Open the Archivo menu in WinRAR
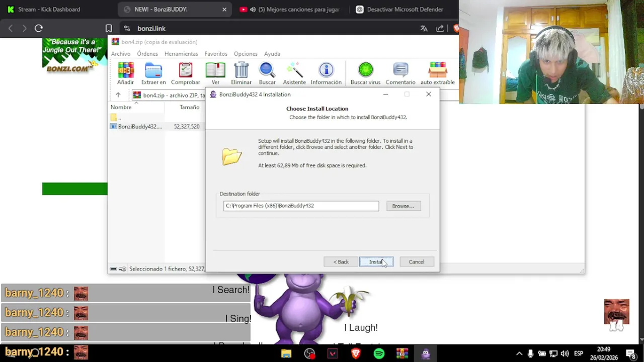 pos(121,54)
